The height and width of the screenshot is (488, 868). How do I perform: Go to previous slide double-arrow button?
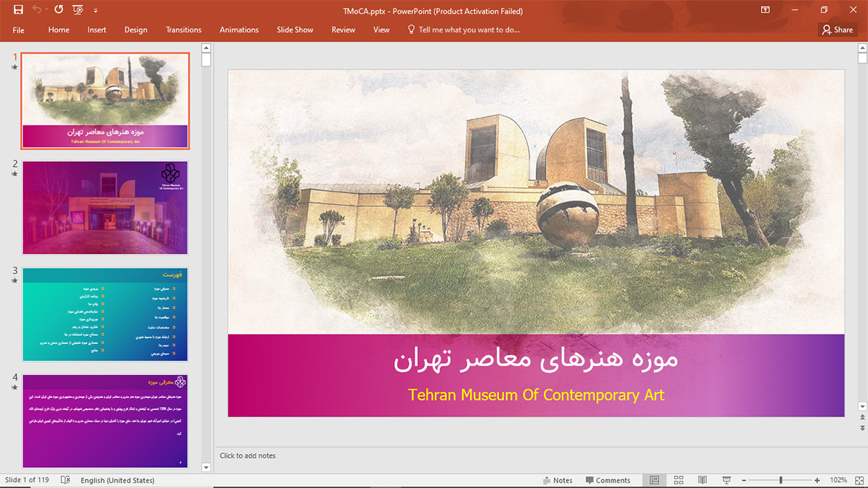click(x=862, y=417)
